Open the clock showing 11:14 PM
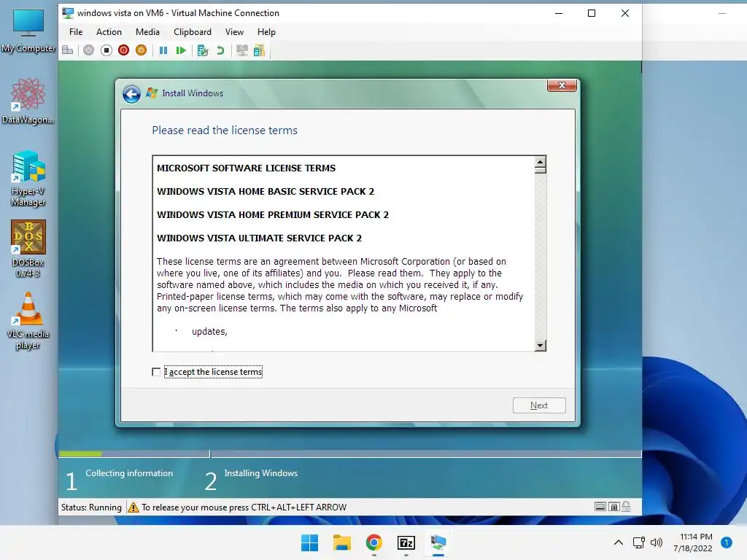 [693, 542]
